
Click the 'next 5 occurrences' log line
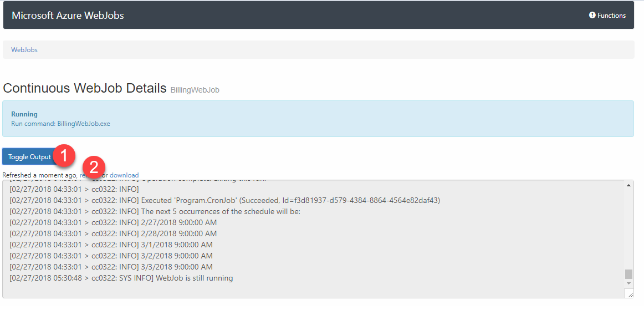click(155, 211)
